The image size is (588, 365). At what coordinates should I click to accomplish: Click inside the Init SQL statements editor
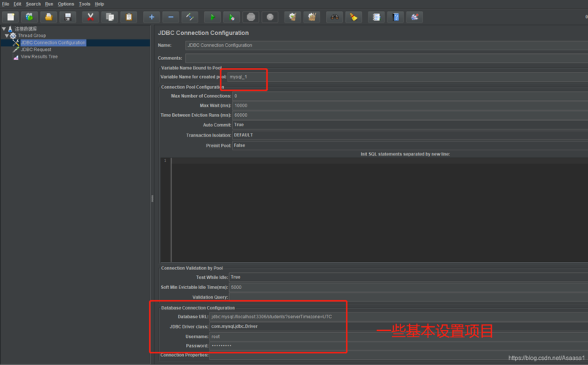379,210
